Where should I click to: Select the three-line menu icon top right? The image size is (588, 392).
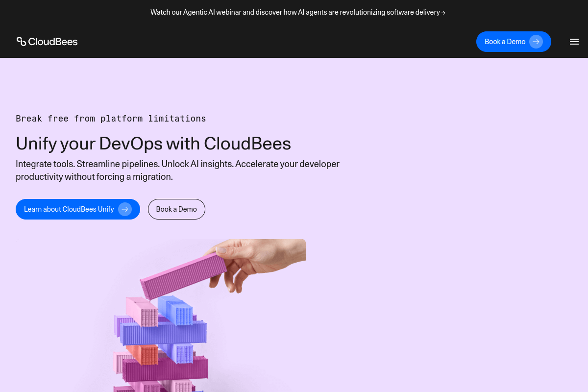click(x=574, y=42)
